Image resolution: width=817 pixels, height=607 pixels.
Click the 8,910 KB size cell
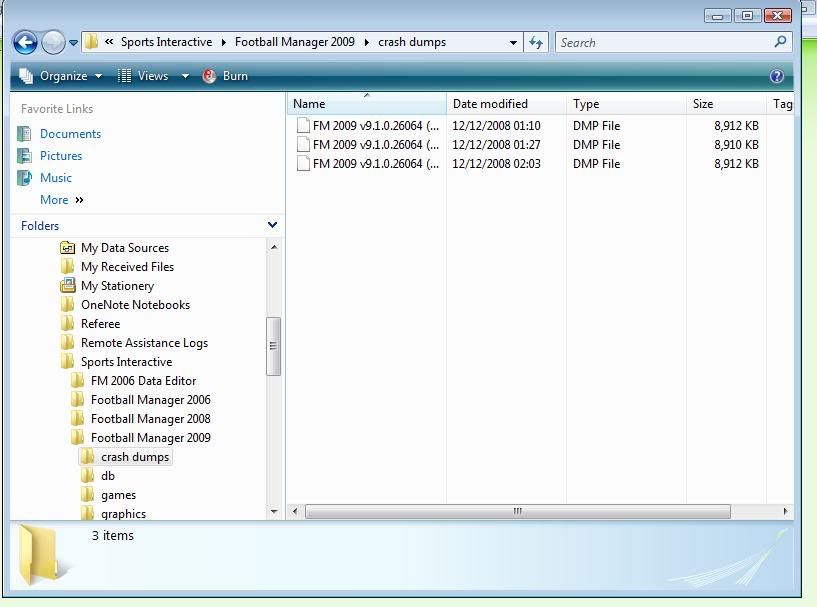(x=736, y=145)
